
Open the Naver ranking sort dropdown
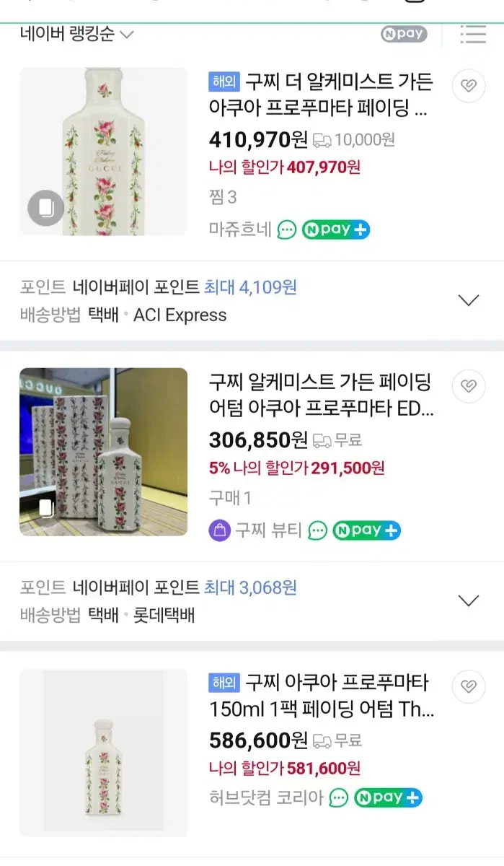pos(76,34)
